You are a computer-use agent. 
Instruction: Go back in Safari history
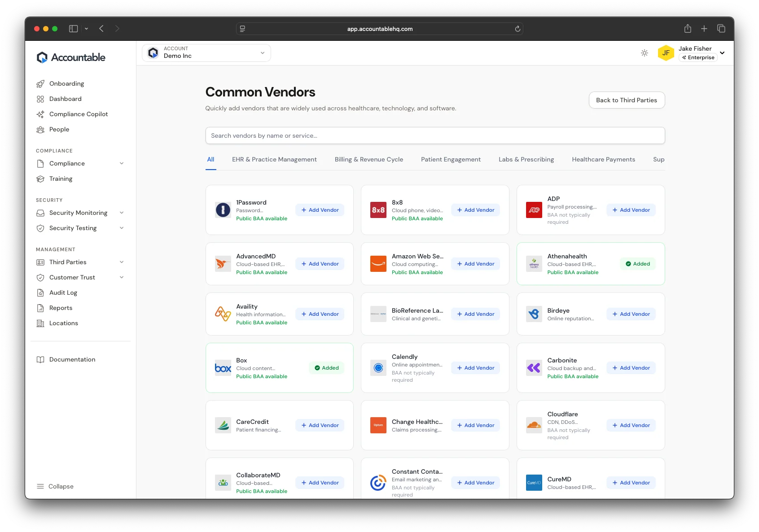click(101, 29)
